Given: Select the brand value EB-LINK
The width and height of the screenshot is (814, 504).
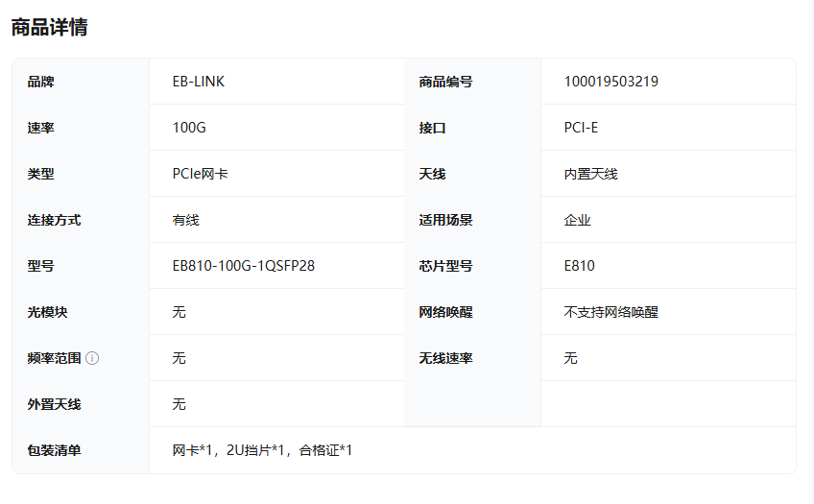Looking at the screenshot, I should tap(199, 82).
